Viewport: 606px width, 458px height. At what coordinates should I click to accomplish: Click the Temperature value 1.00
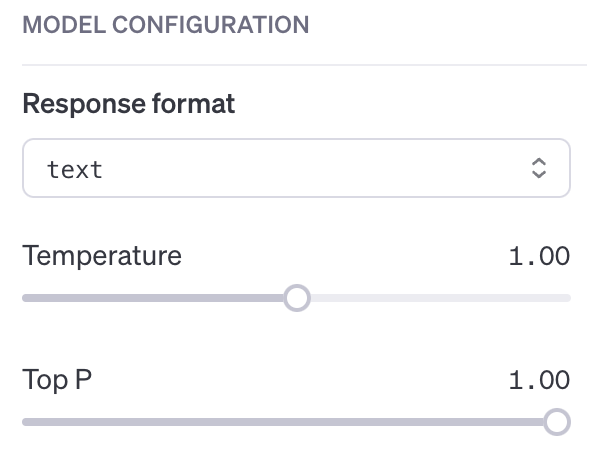(539, 256)
